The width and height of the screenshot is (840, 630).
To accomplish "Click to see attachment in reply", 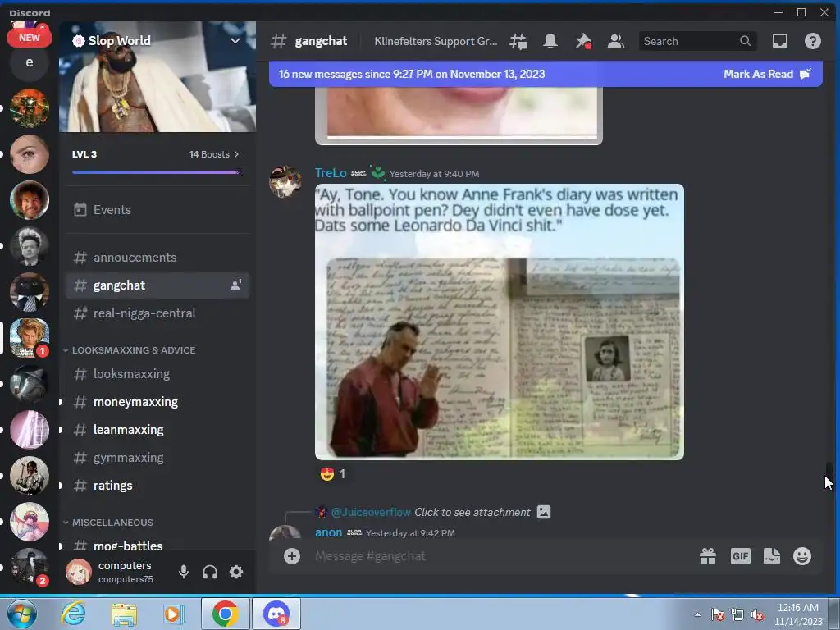I will coord(472,512).
